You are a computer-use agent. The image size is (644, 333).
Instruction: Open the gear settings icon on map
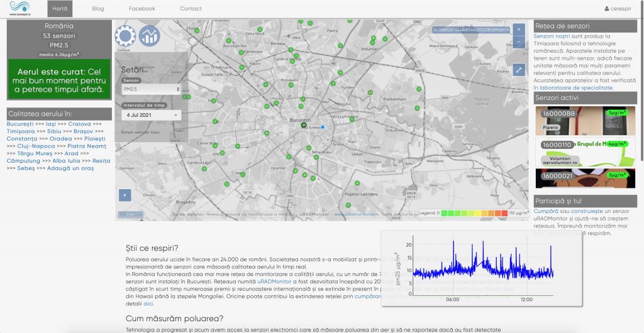(125, 36)
